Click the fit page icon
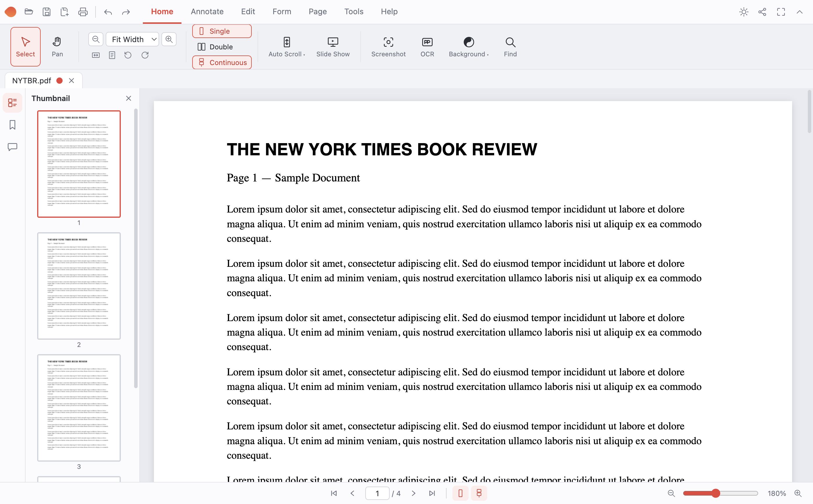This screenshot has height=504, width=813. coord(112,55)
